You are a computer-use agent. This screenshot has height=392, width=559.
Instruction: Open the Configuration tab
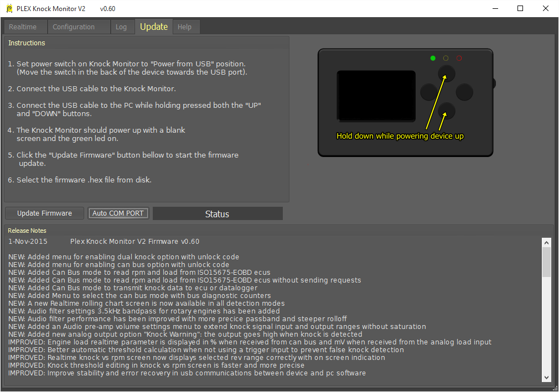click(x=79, y=27)
